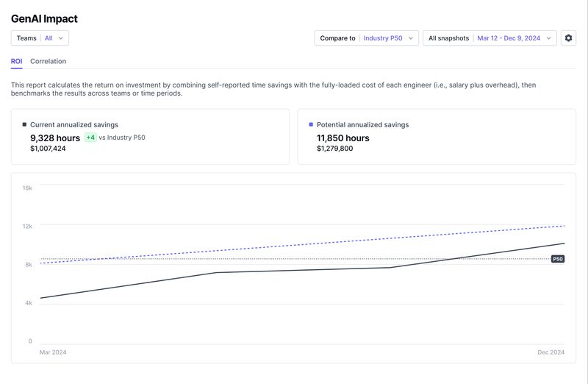This screenshot has width=588, height=384.
Task: Click the 12k y-axis label
Action: (27, 227)
